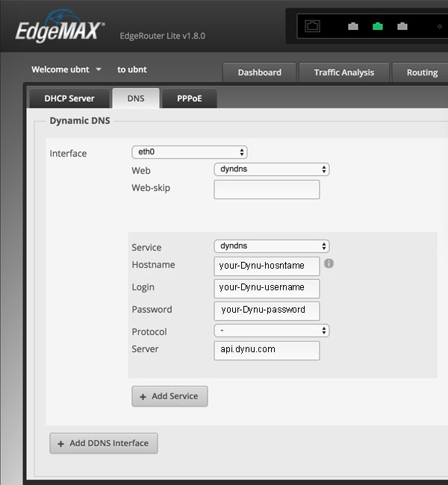This screenshot has width=448, height=485.
Task: Switch to the Dashboard tab
Action: (259, 72)
